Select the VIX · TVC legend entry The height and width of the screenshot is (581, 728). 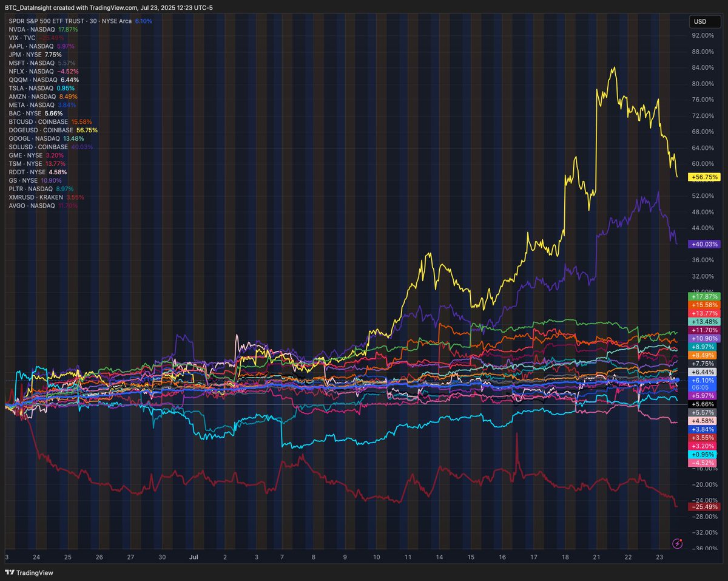pyautogui.click(x=36, y=38)
